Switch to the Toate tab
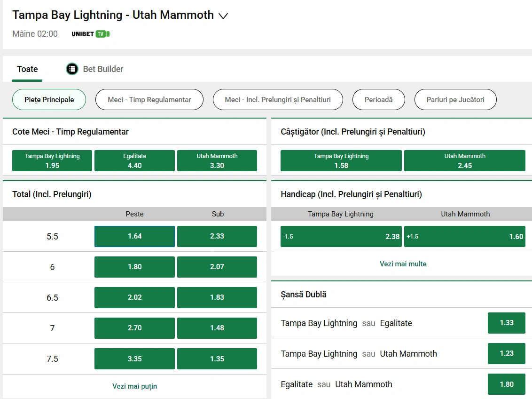532x399 pixels. point(27,69)
